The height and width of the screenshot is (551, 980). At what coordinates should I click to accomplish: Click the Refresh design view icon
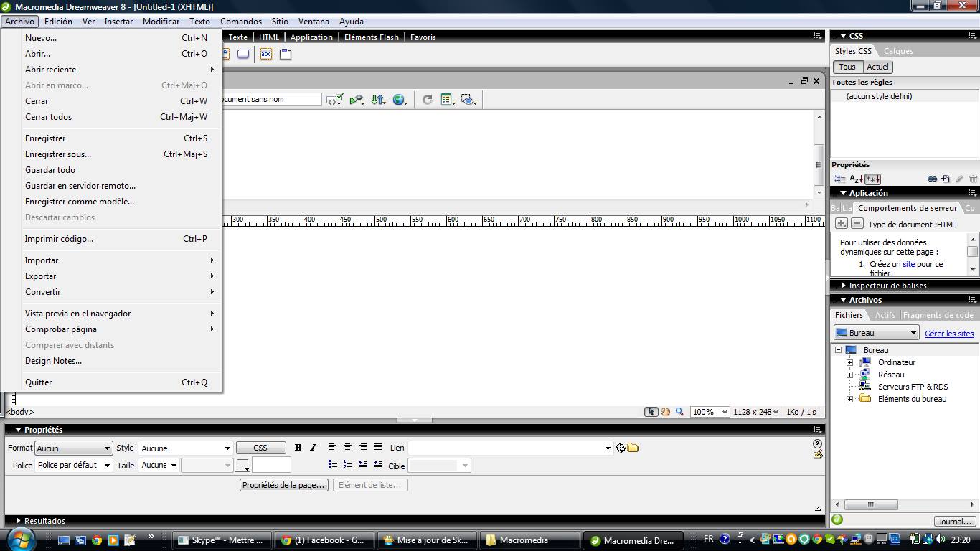pos(427,100)
